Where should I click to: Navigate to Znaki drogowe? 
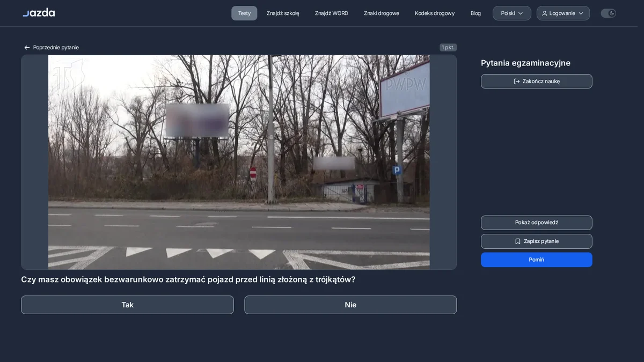pyautogui.click(x=382, y=13)
